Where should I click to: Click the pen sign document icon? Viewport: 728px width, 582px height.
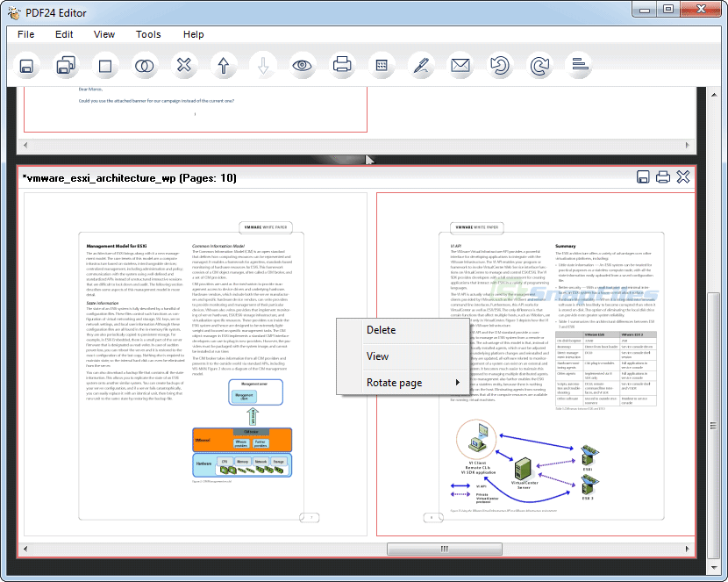coord(421,66)
